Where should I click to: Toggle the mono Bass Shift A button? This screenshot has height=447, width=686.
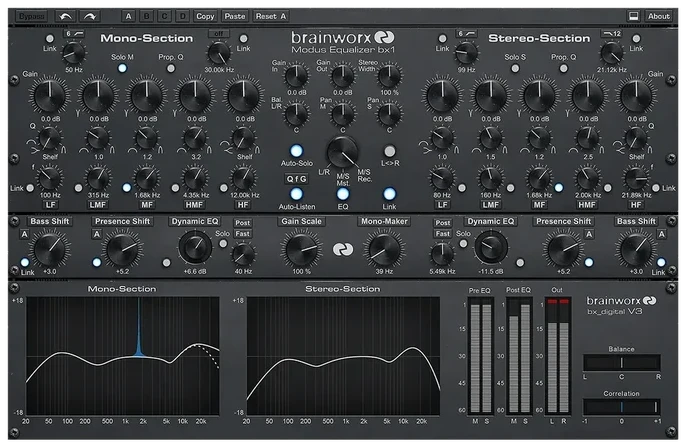pos(24,234)
